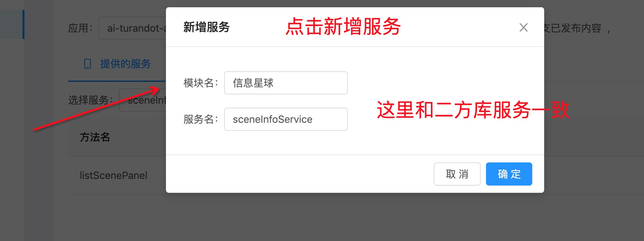Viewport: 644px width, 241px height.
Task: Select the highlighted left sidebar menu item
Action: (12, 24)
